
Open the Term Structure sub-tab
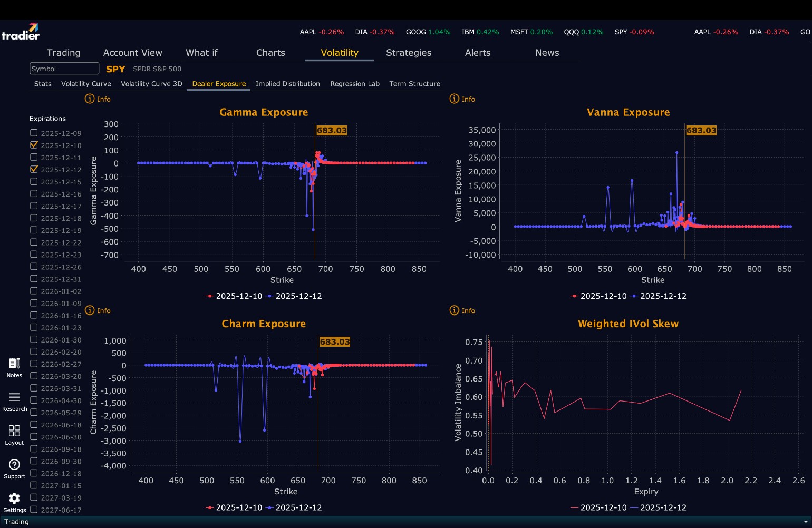pyautogui.click(x=414, y=84)
